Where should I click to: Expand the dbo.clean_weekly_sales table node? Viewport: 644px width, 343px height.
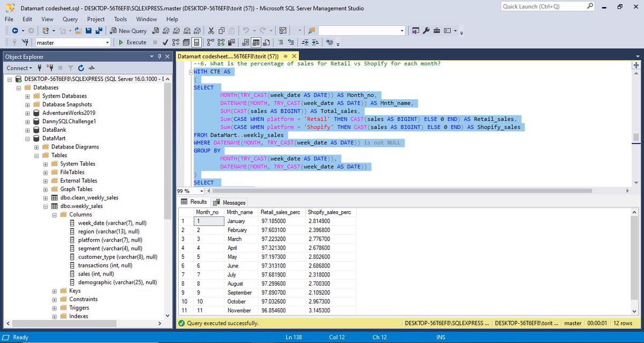(x=46, y=197)
